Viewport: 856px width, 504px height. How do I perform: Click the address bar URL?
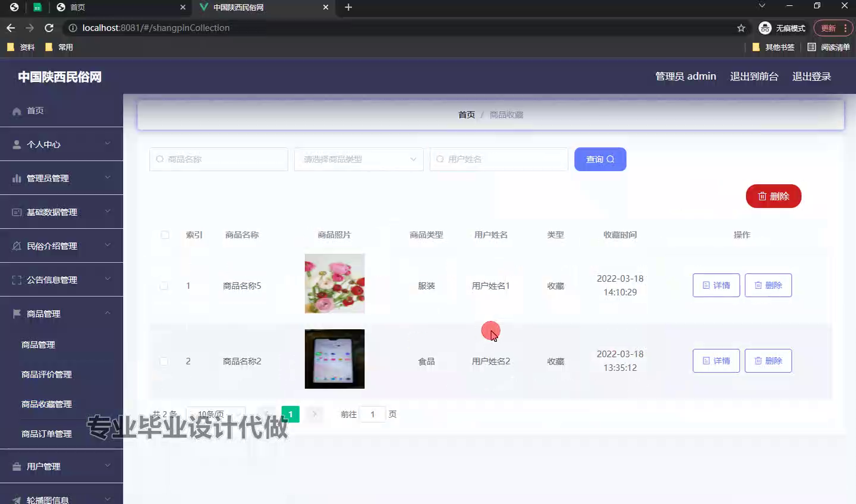[x=156, y=28]
